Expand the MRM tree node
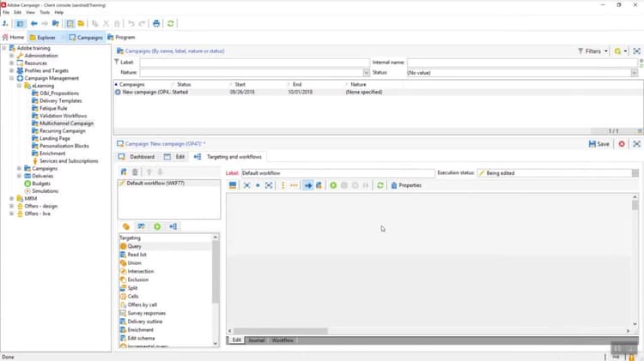Image resolution: width=644 pixels, height=361 pixels. click(11, 199)
